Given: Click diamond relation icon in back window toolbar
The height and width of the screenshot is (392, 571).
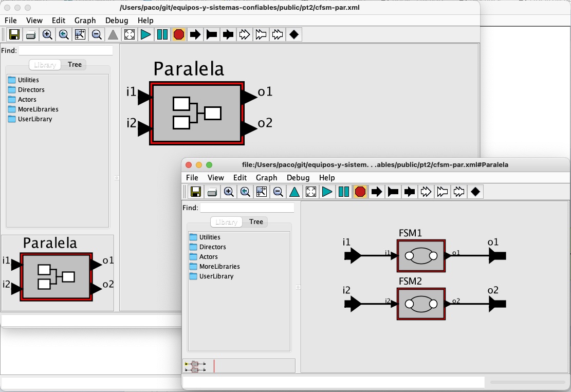Looking at the screenshot, I should tap(294, 34).
